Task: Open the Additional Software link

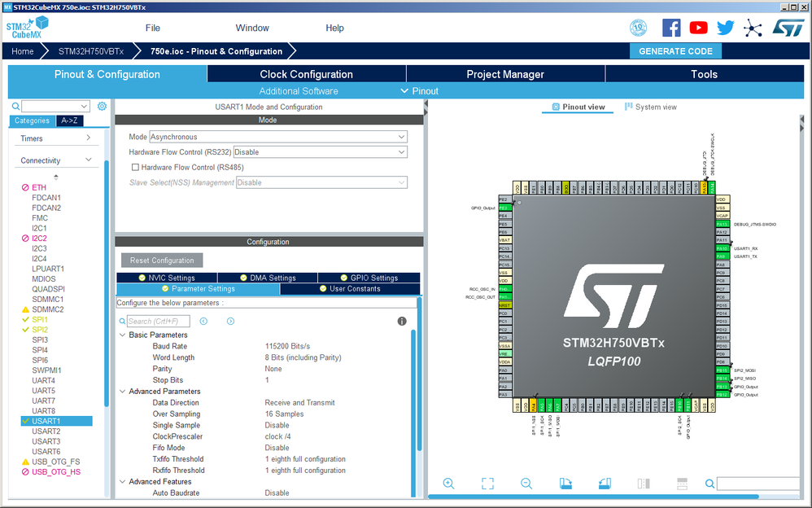Action: tap(299, 90)
